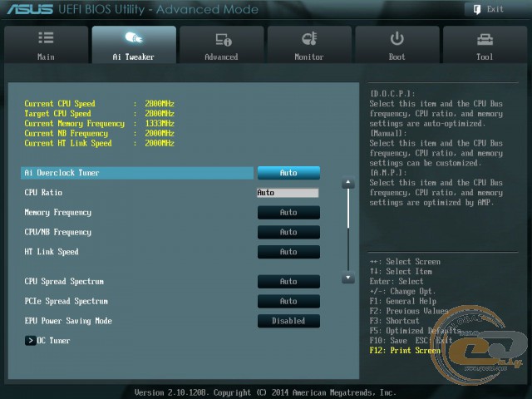Click the F10: Save hint text
This screenshot has height=399, width=532.
coord(388,340)
